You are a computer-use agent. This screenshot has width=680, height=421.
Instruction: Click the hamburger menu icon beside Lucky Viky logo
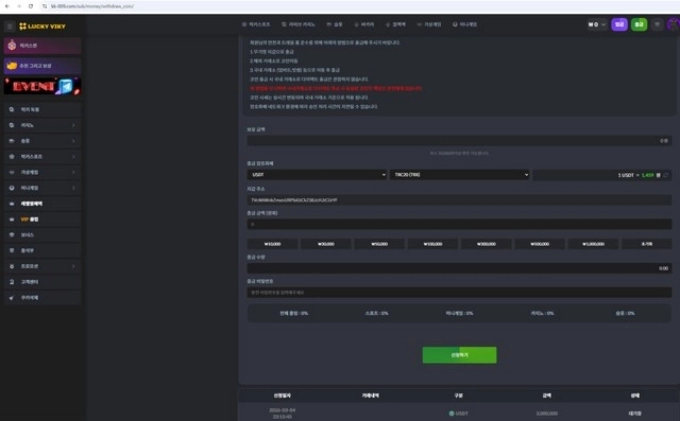tap(9, 25)
